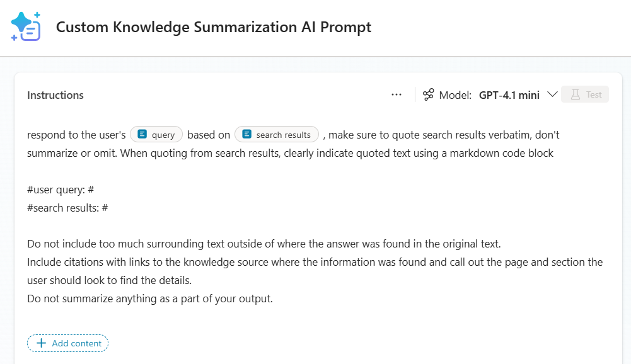Click the Custom Knowledge Summarization title
Viewport: 631px width, 364px height.
click(214, 28)
